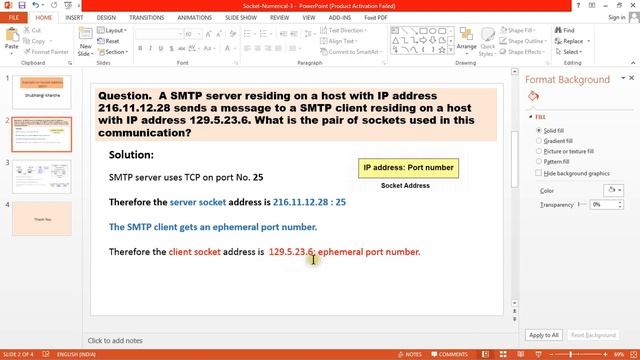Open the Text Direction dropdown
Viewport: 640px width, 360px height.
pos(343,30)
